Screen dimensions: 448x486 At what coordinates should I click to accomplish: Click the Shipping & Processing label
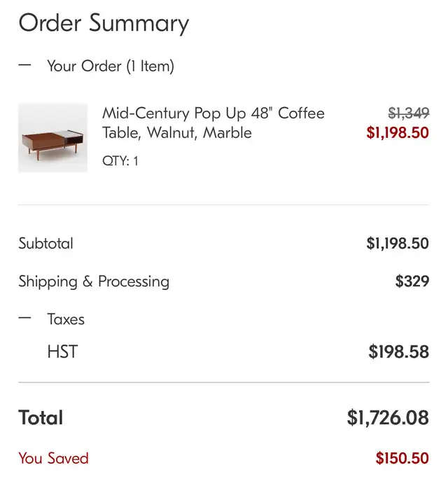click(94, 282)
